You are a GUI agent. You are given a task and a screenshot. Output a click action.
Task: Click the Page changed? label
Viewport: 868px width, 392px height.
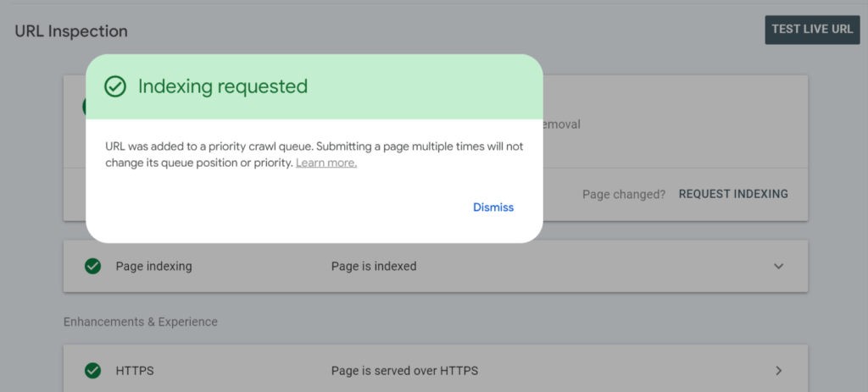(623, 194)
